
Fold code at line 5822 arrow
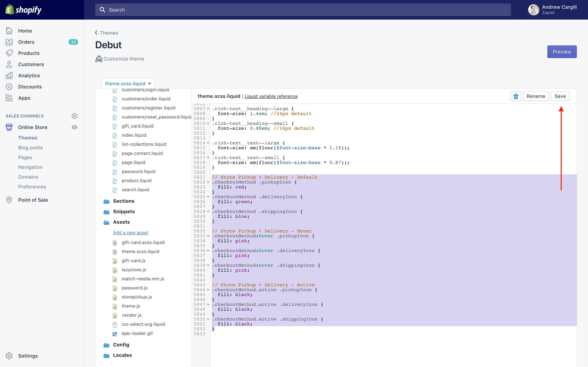208,182
